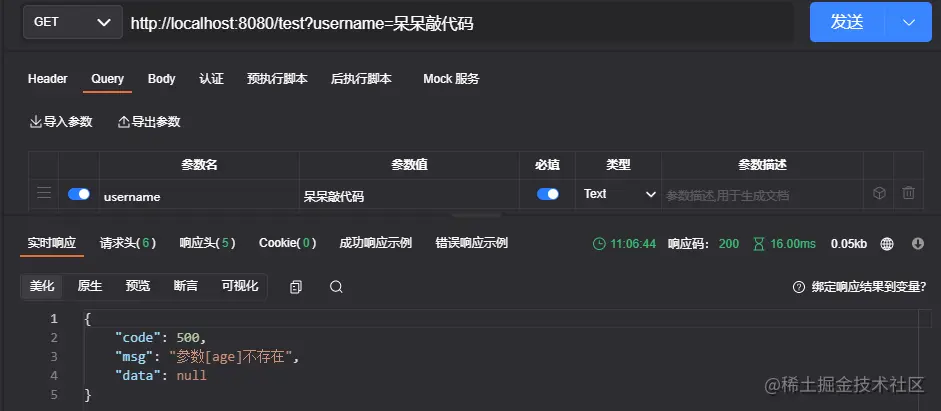The height and width of the screenshot is (411, 941).
Task: Click the parameter description input field
Action: [762, 196]
